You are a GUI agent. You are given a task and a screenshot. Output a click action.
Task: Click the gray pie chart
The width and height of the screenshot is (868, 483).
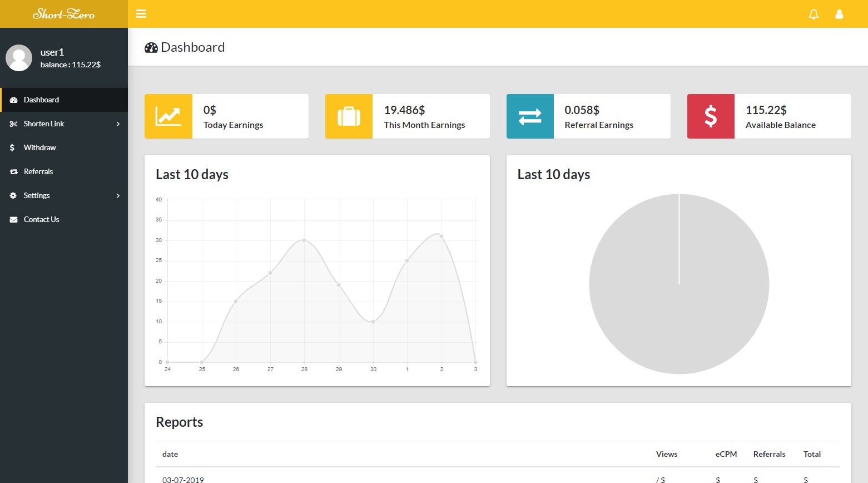pos(679,300)
